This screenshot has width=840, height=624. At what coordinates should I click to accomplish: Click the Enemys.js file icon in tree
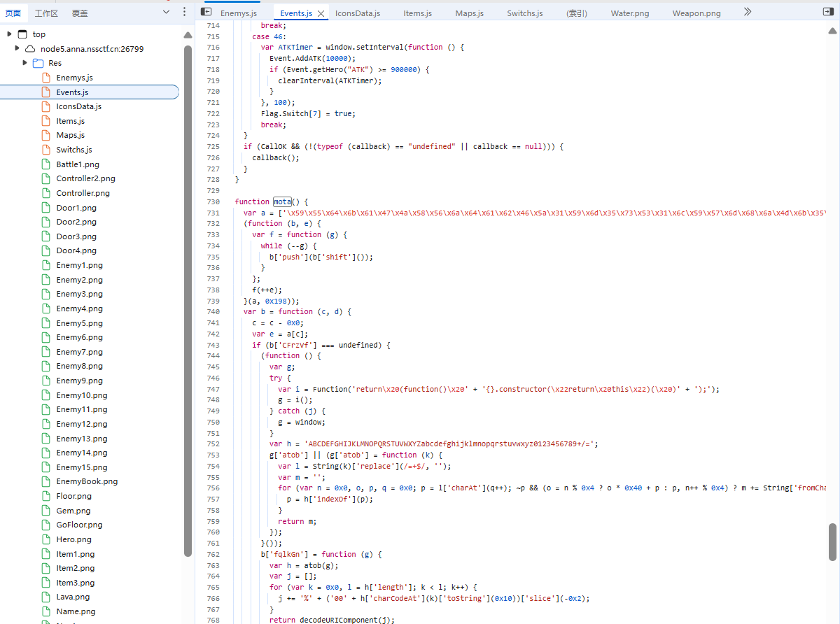click(x=46, y=78)
